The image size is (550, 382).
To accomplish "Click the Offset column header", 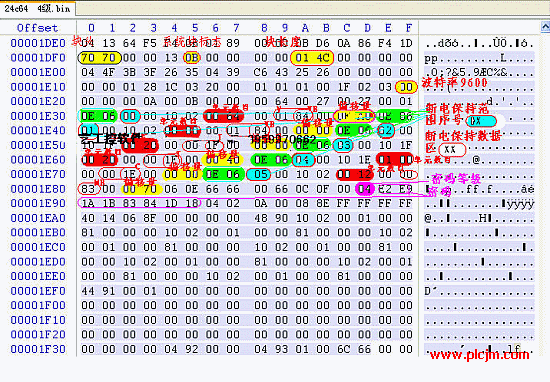I will 38,28.
